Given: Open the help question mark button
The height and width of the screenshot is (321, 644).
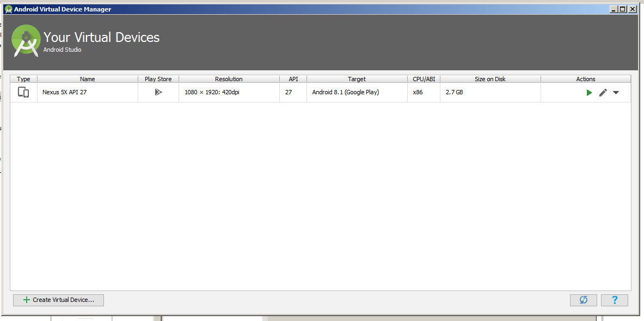Looking at the screenshot, I should pos(615,300).
